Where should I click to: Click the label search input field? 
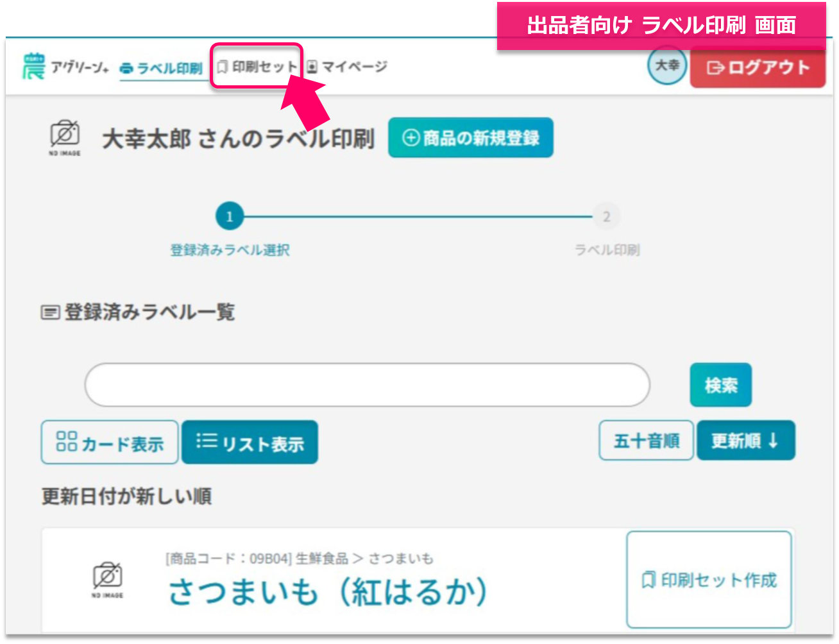367,385
